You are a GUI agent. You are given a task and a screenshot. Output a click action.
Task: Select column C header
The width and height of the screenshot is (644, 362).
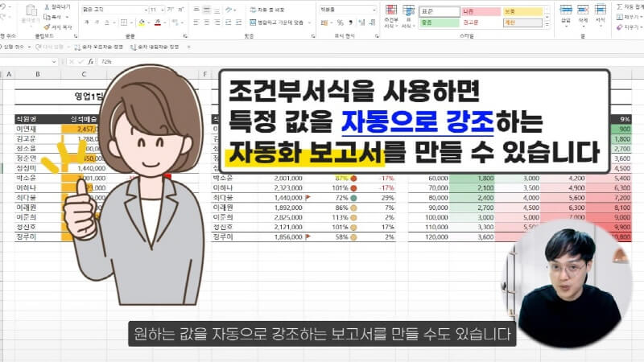coord(84,74)
